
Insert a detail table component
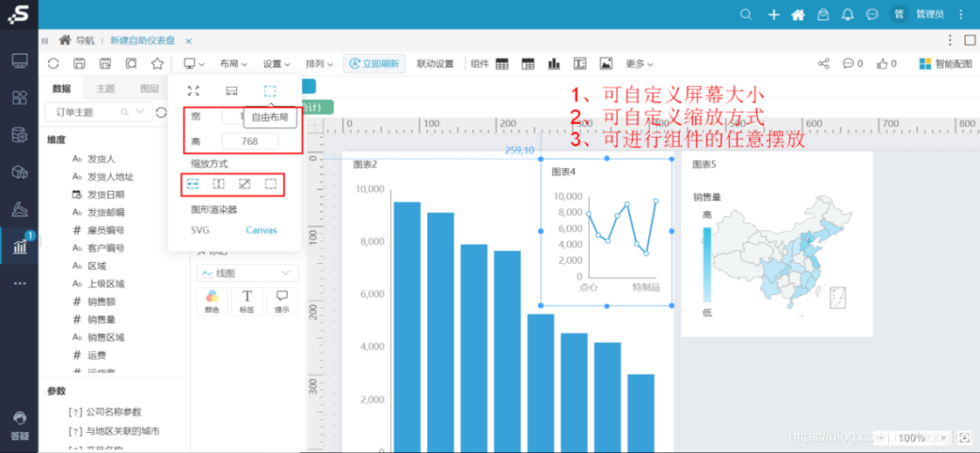[x=502, y=64]
